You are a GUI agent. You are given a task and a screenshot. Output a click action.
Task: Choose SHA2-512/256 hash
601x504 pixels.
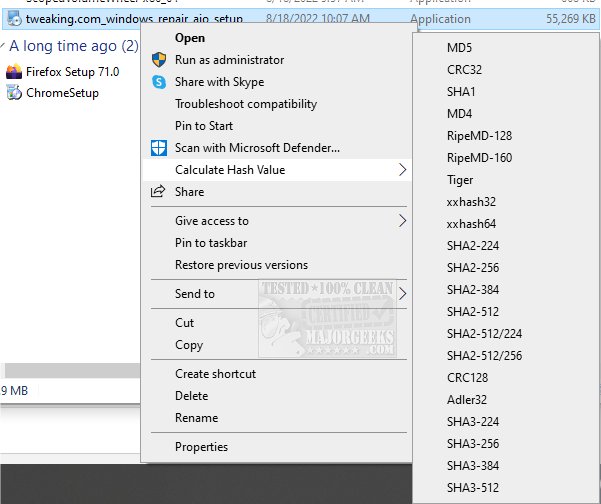click(x=506, y=355)
